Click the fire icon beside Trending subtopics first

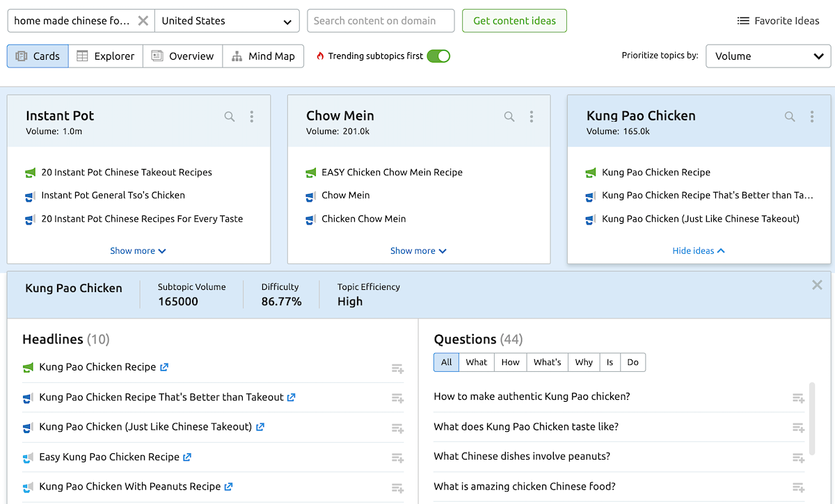320,56
